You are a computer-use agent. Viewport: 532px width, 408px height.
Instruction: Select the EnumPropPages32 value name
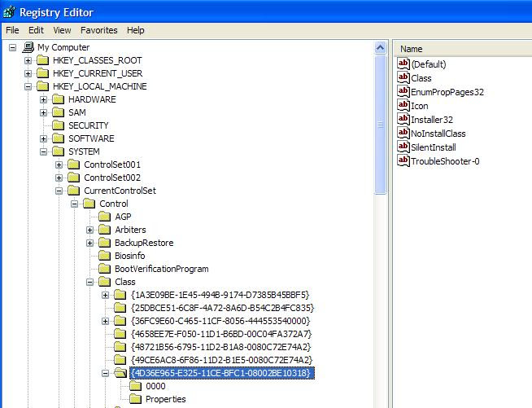(x=447, y=92)
